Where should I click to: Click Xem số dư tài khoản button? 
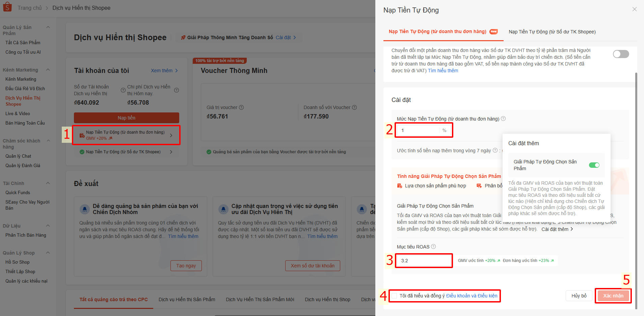pos(313,266)
